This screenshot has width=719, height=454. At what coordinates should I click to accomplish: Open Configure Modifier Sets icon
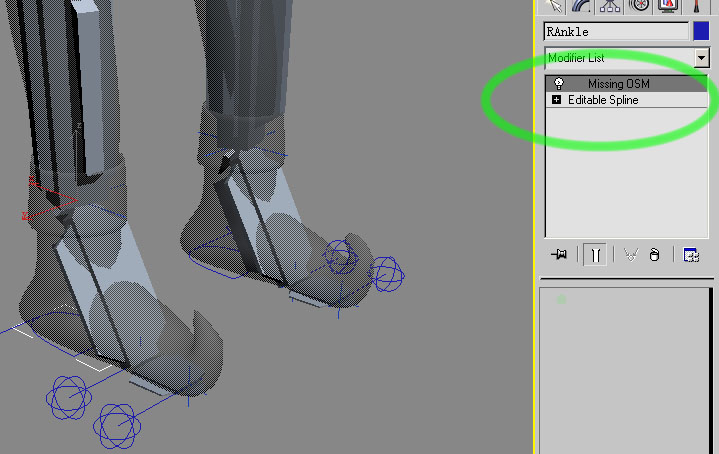click(x=690, y=255)
